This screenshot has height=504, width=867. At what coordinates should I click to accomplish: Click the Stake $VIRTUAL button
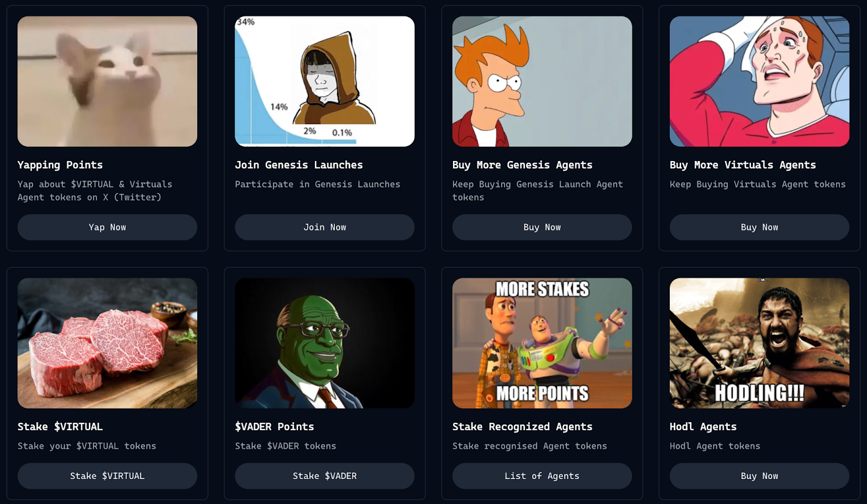(107, 476)
